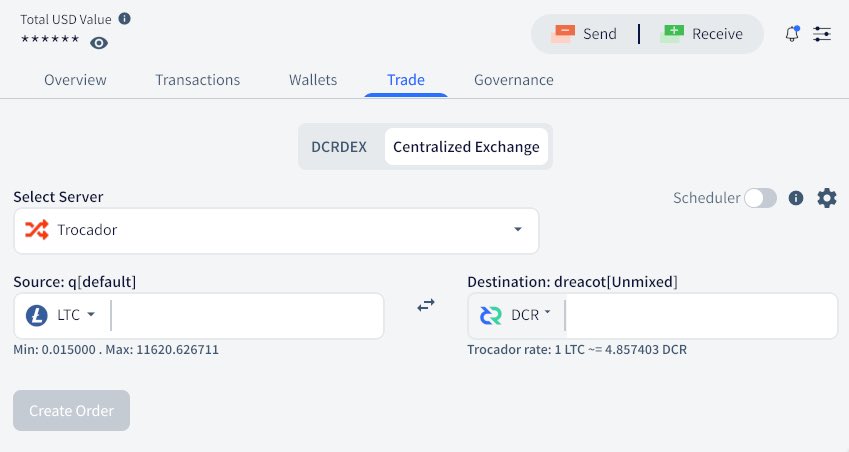Click the 'Total USD Value' label
The image size is (849, 452).
pyautogui.click(x=66, y=19)
